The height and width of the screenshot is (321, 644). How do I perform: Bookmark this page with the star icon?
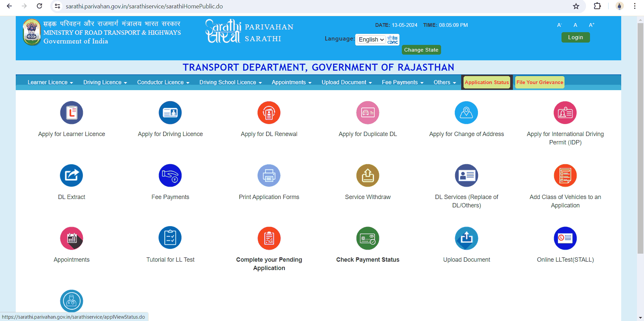pyautogui.click(x=576, y=6)
